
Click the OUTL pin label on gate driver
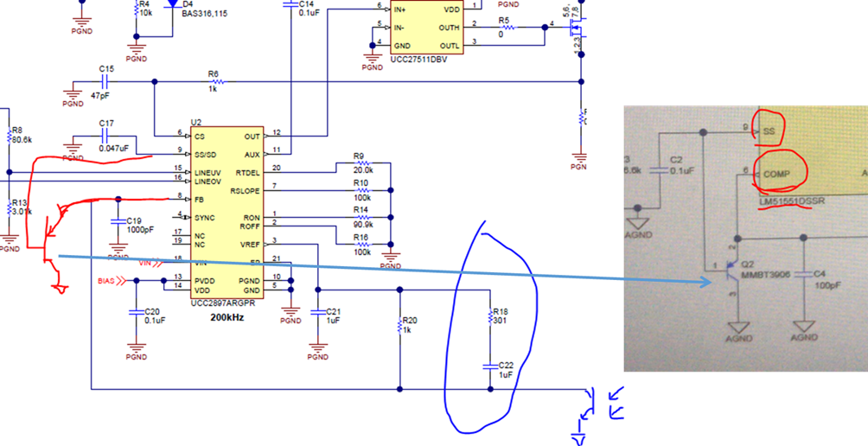click(x=449, y=45)
